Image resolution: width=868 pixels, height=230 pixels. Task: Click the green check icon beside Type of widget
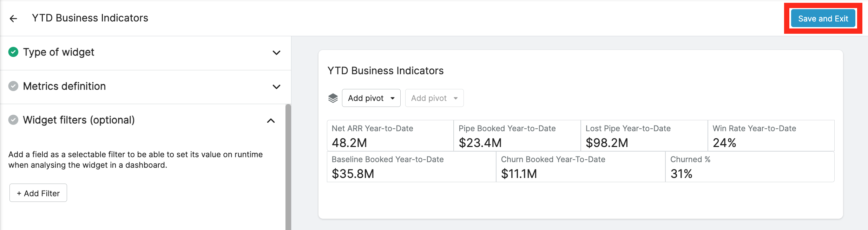tap(13, 52)
